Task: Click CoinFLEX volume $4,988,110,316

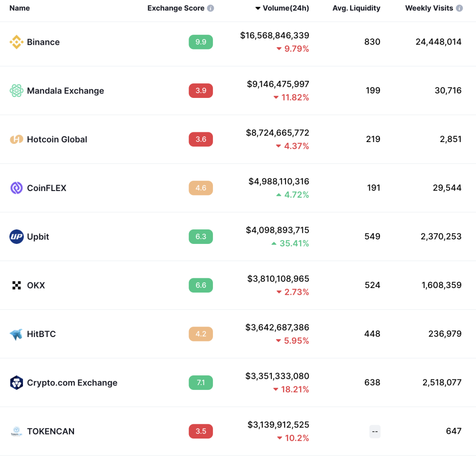Action: pos(279,181)
